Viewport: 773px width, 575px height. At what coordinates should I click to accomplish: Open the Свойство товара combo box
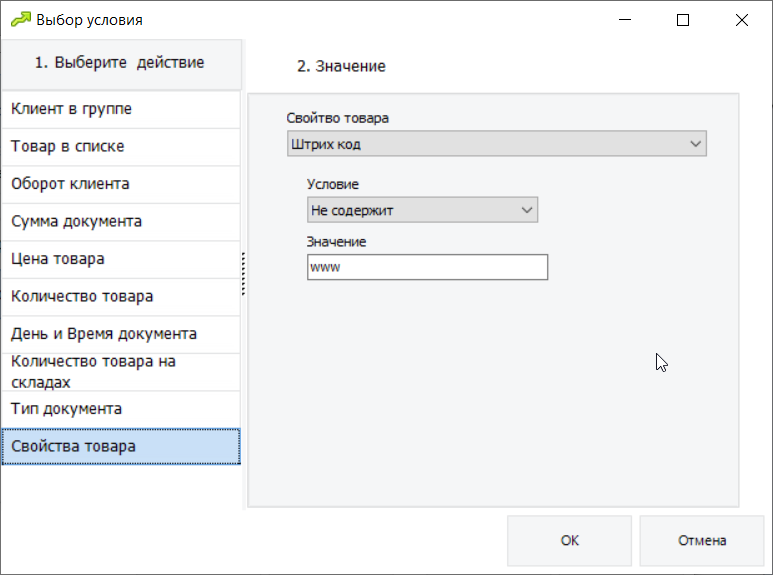coord(496,144)
